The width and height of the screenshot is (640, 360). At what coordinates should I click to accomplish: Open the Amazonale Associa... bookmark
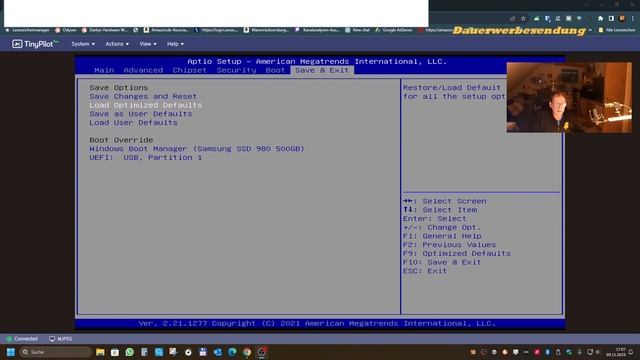[x=166, y=30]
